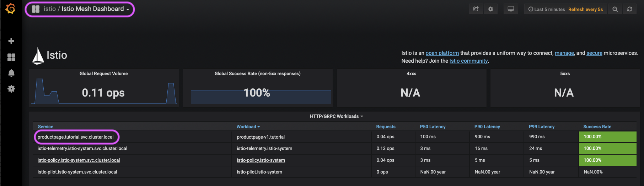Open the istio-pilot.istio-system workload link

(x=259, y=172)
